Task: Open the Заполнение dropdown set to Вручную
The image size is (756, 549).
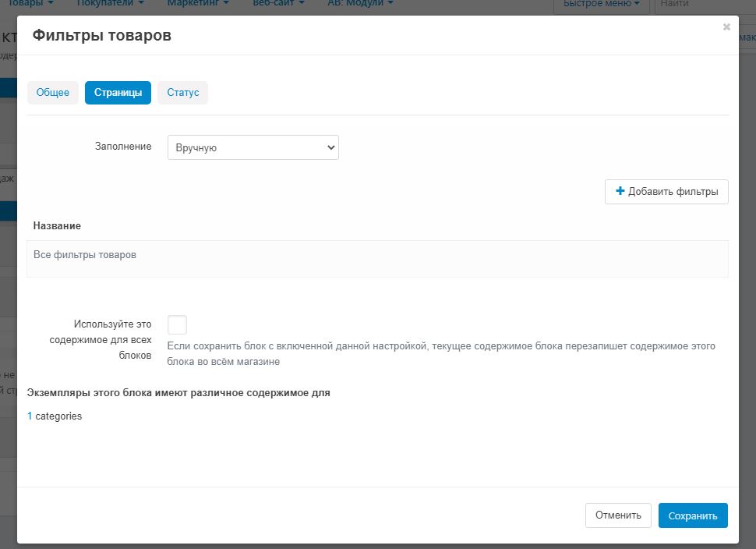Action: tap(253, 147)
